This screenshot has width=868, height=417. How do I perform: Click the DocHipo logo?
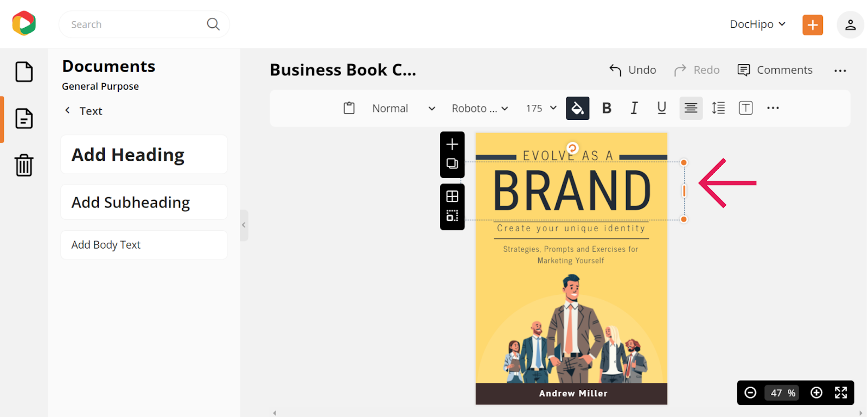24,23
